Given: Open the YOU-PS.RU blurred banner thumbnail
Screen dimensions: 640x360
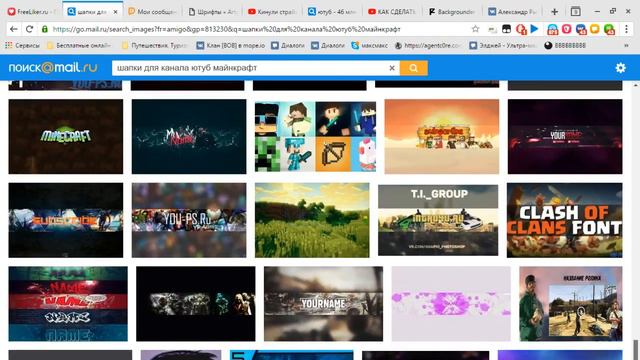Looking at the screenshot, I should (x=189, y=220).
